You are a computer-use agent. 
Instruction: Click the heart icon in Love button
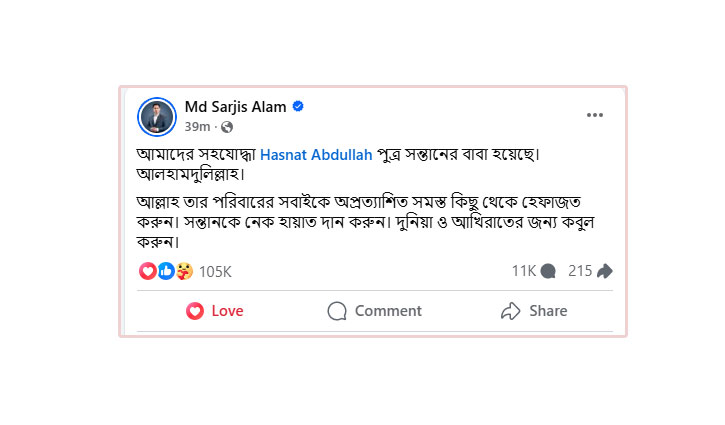pyautogui.click(x=196, y=311)
